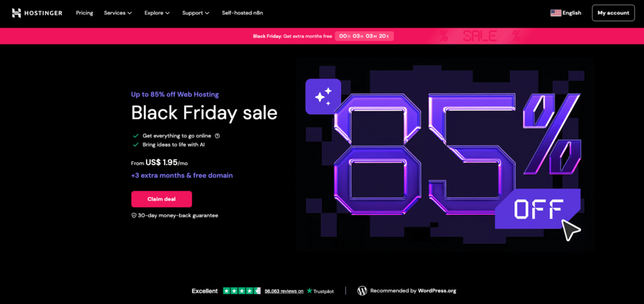Click the WordPress logo icon

[362, 291]
